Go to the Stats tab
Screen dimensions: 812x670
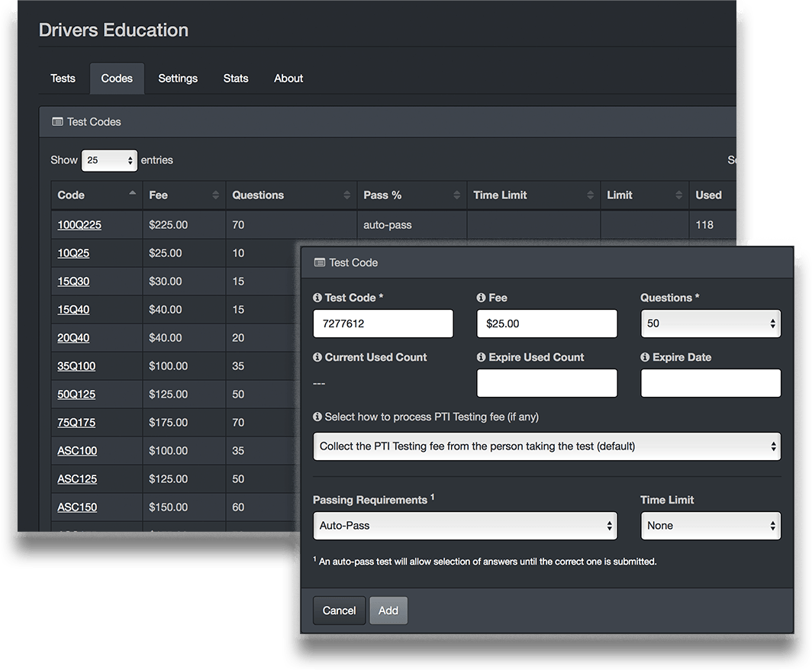[236, 79]
